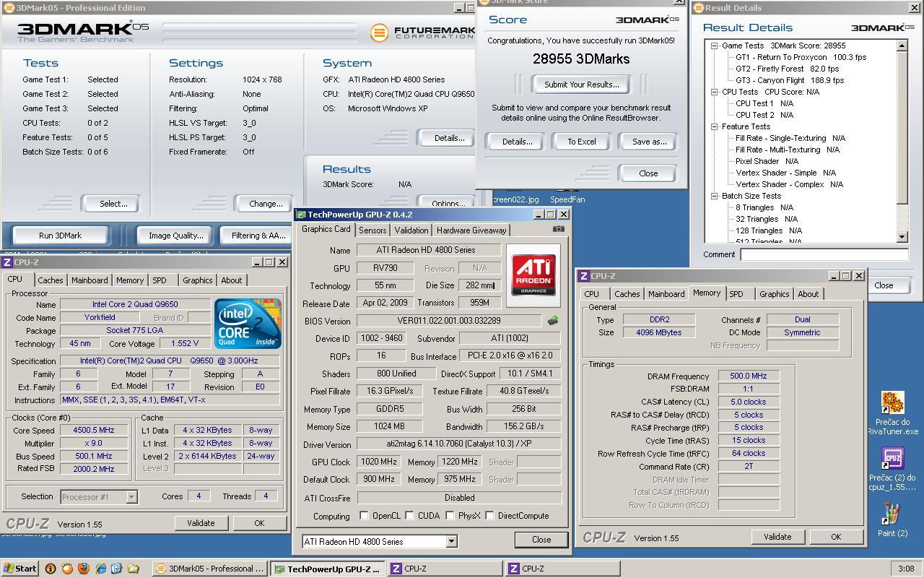Image resolution: width=924 pixels, height=578 pixels.
Task: Click the GPU-Z screenshot camera icon
Action: click(x=558, y=229)
